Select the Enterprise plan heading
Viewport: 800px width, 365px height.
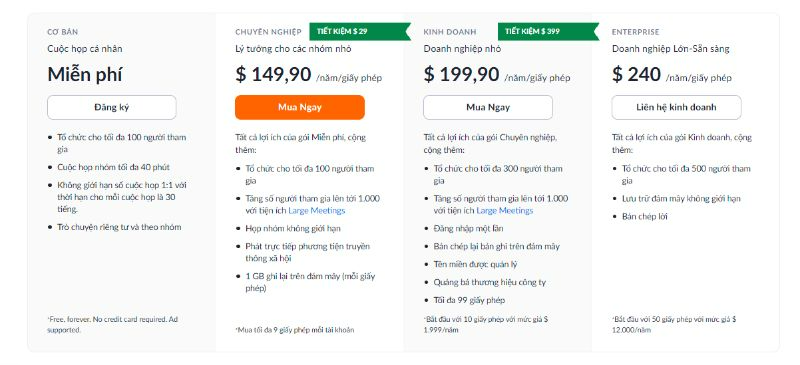click(636, 32)
